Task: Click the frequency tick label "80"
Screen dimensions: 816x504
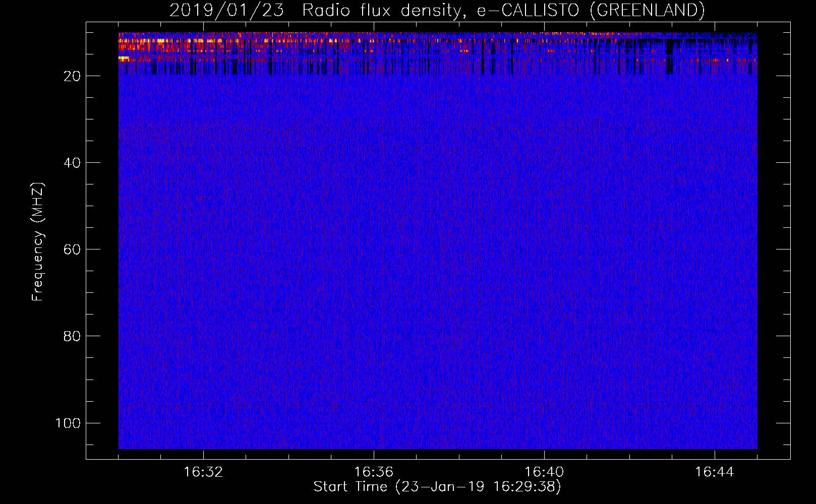Action: (72, 336)
